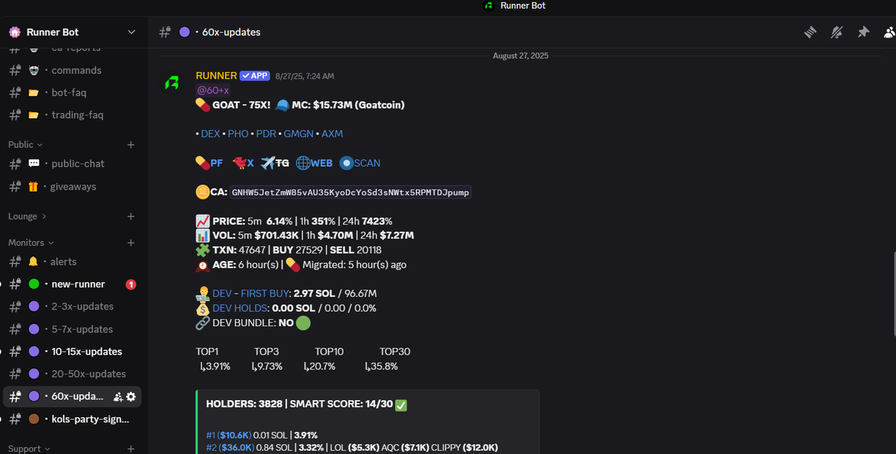Open pinned messages with the pin icon
Screen dimensions: 896x454
(862, 32)
